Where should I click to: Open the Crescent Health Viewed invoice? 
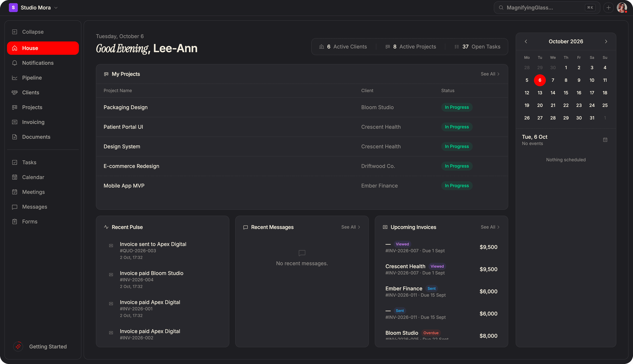[x=441, y=269]
